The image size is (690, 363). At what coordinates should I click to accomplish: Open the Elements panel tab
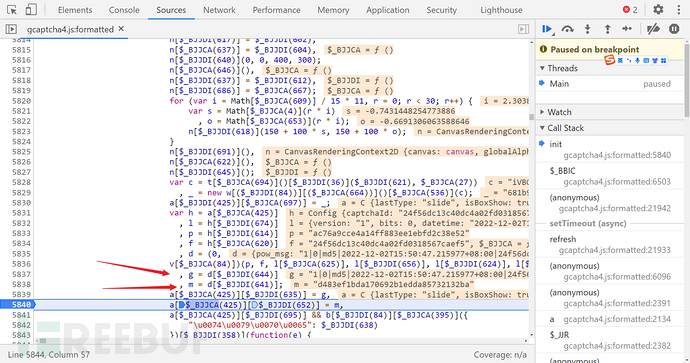click(75, 10)
